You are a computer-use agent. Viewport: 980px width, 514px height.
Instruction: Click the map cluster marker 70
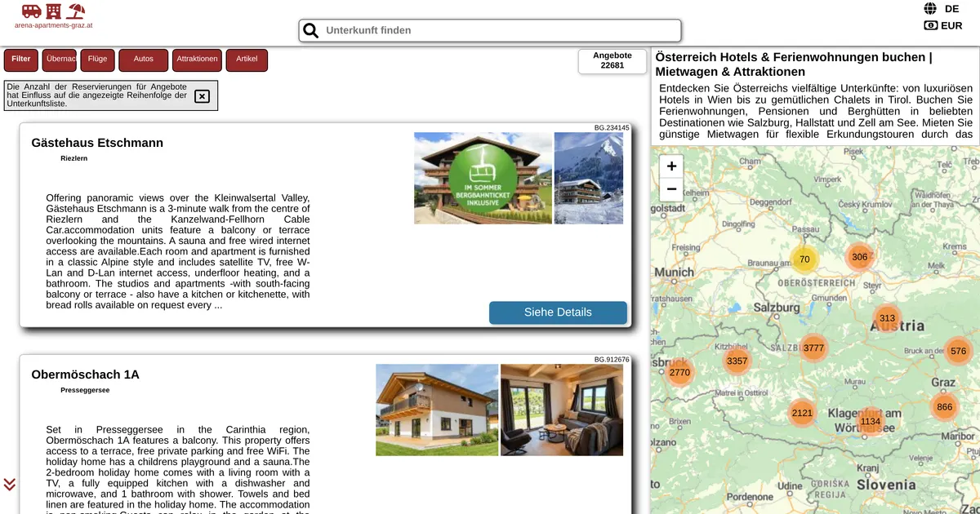[804, 259]
